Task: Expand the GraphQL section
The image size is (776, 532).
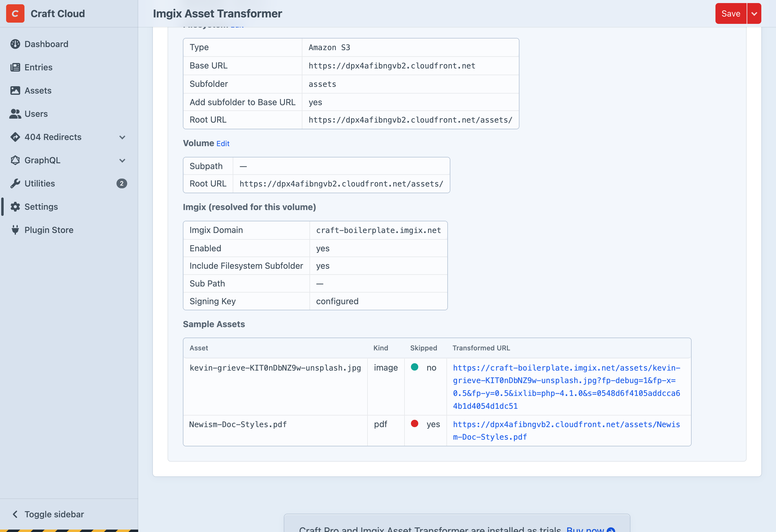Action: click(122, 160)
